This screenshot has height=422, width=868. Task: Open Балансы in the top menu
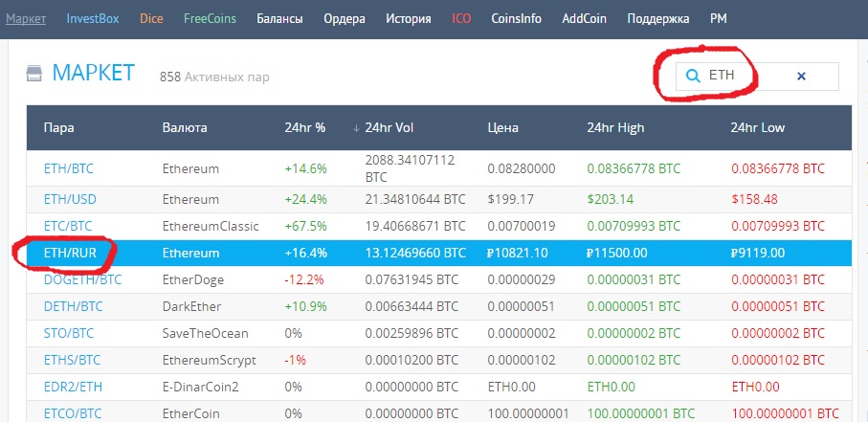[279, 19]
